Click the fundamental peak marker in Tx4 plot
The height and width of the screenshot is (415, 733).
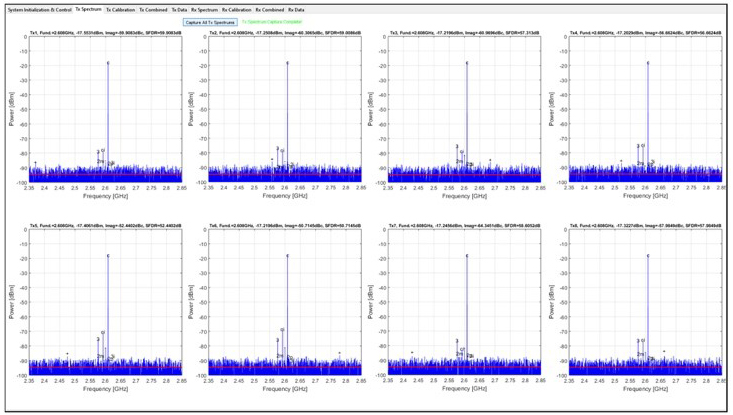coord(648,63)
